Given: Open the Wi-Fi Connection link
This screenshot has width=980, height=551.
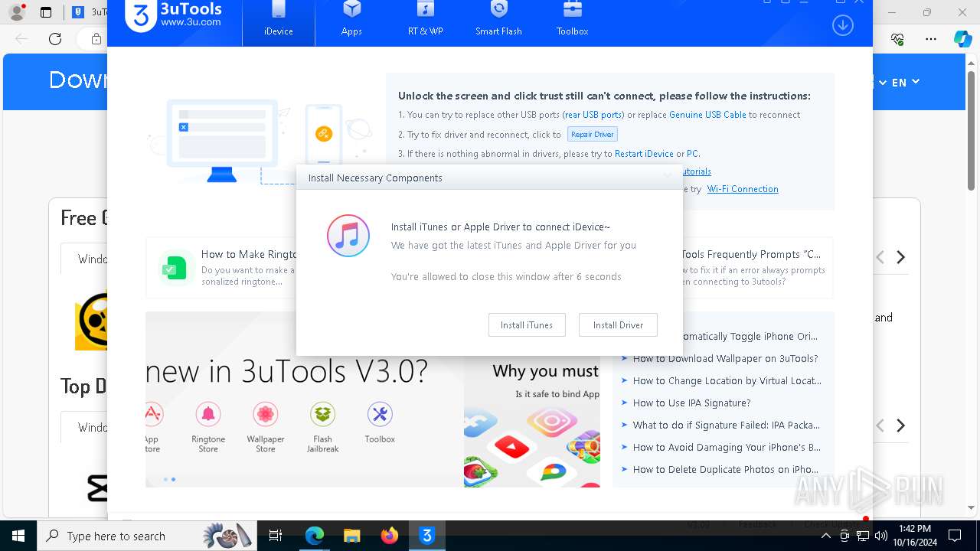Looking at the screenshot, I should point(743,189).
